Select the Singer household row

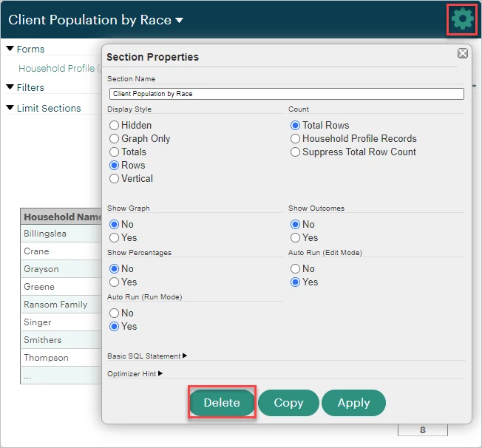61,322
